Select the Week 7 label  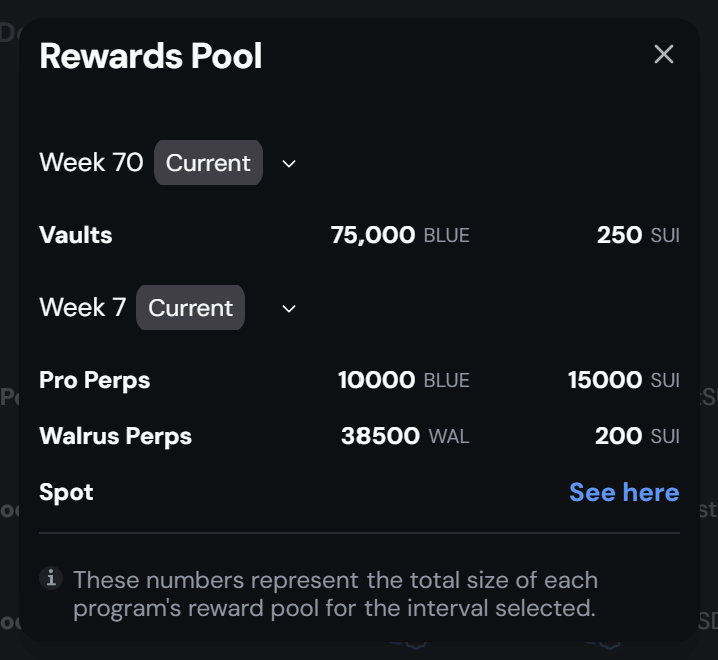(x=82, y=308)
